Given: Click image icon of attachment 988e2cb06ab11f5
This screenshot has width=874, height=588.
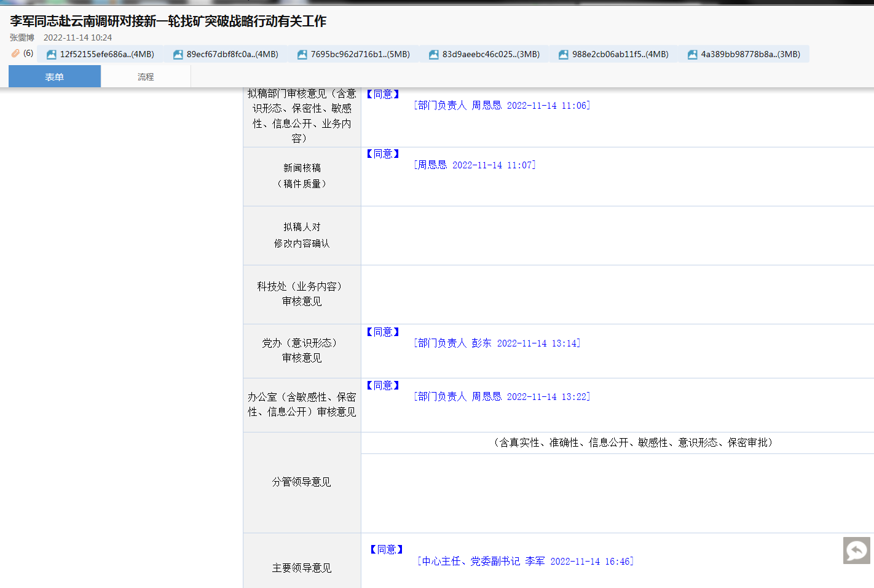Looking at the screenshot, I should [564, 55].
